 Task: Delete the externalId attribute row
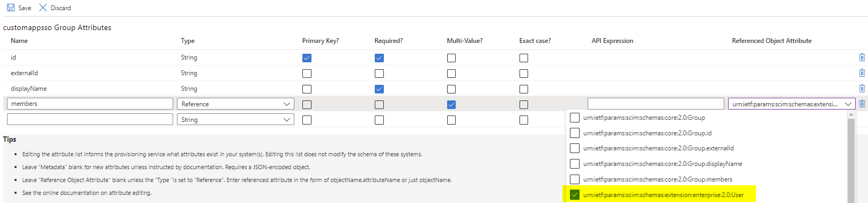point(862,73)
